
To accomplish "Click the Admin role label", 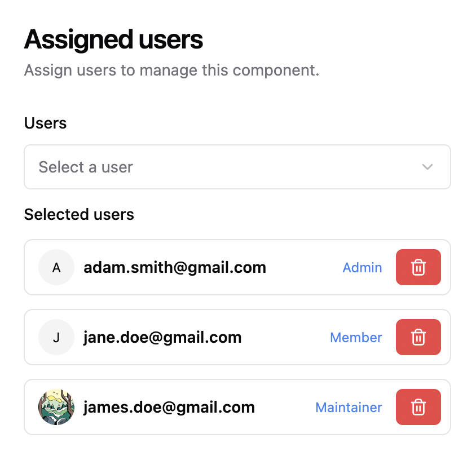I will pyautogui.click(x=362, y=268).
